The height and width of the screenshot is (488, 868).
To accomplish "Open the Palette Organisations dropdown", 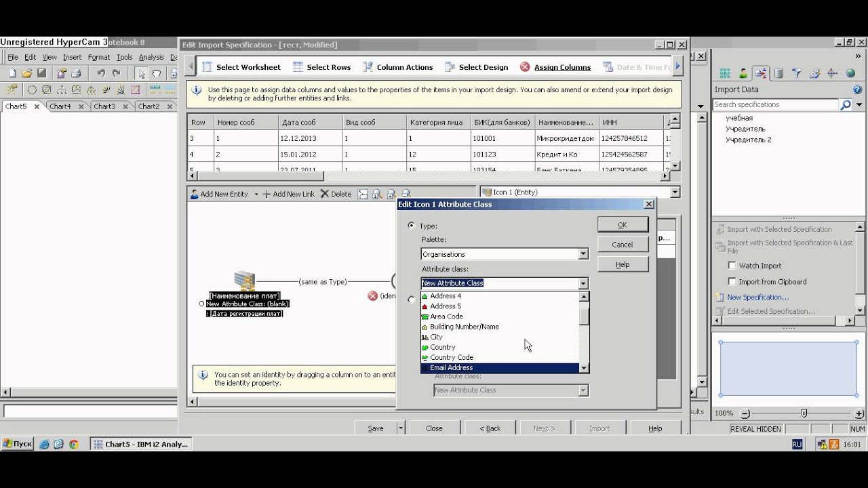I will tap(583, 254).
